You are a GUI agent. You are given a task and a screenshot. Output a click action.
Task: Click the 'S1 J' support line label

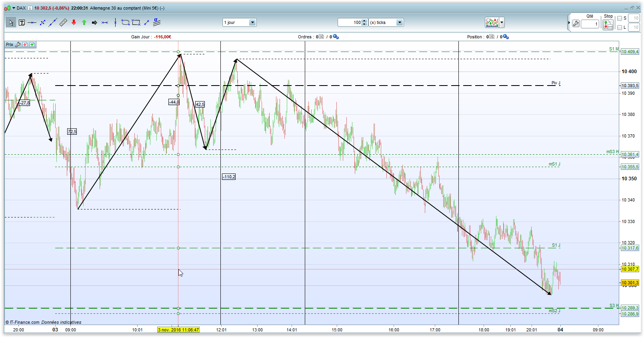click(x=556, y=245)
